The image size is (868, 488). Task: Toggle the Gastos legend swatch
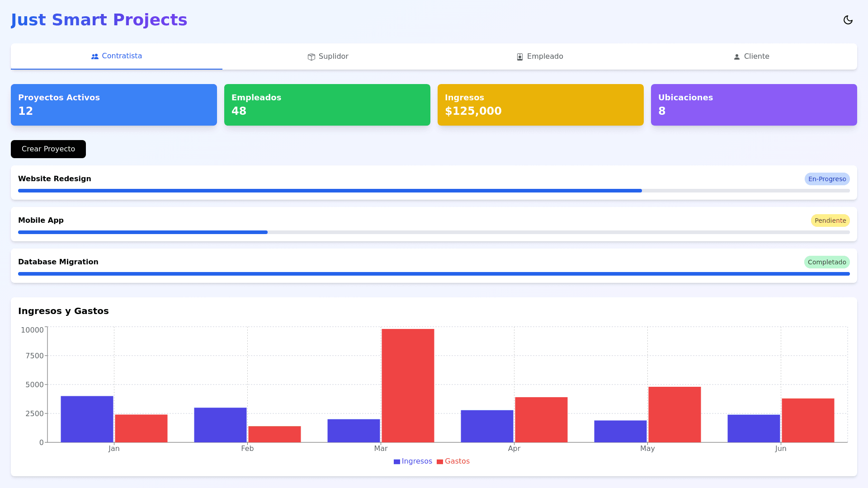440,462
